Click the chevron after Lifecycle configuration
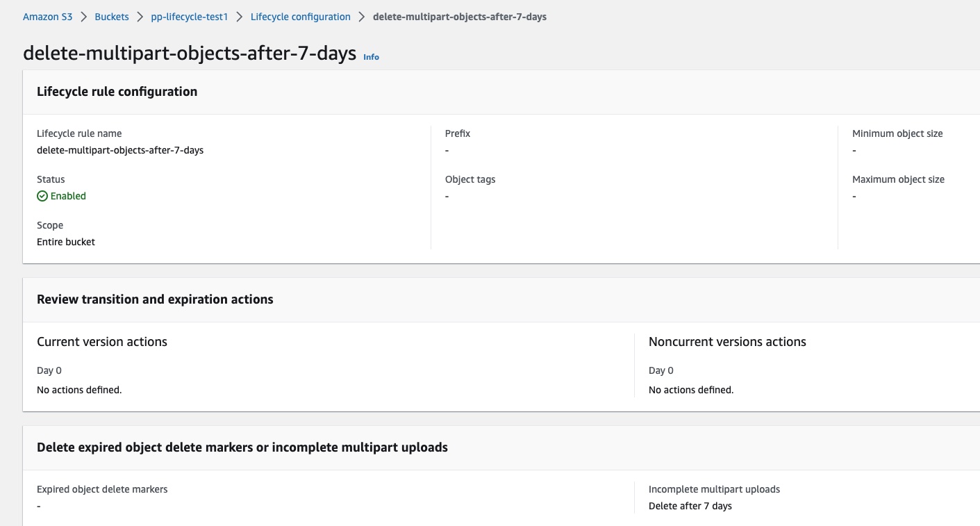This screenshot has width=980, height=526. 360,16
